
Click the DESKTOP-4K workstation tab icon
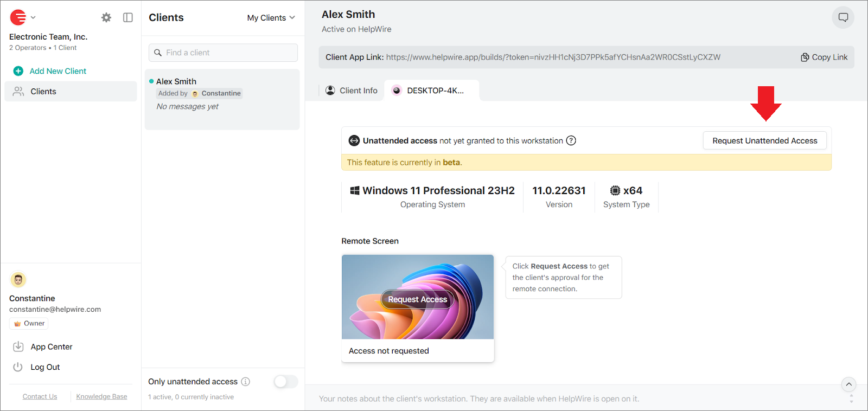[x=397, y=91]
